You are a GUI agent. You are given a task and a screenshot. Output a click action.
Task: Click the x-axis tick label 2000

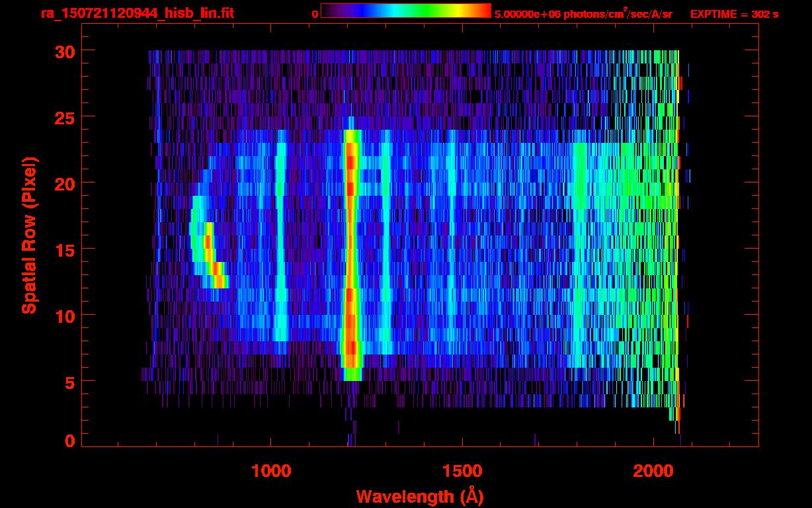(654, 470)
